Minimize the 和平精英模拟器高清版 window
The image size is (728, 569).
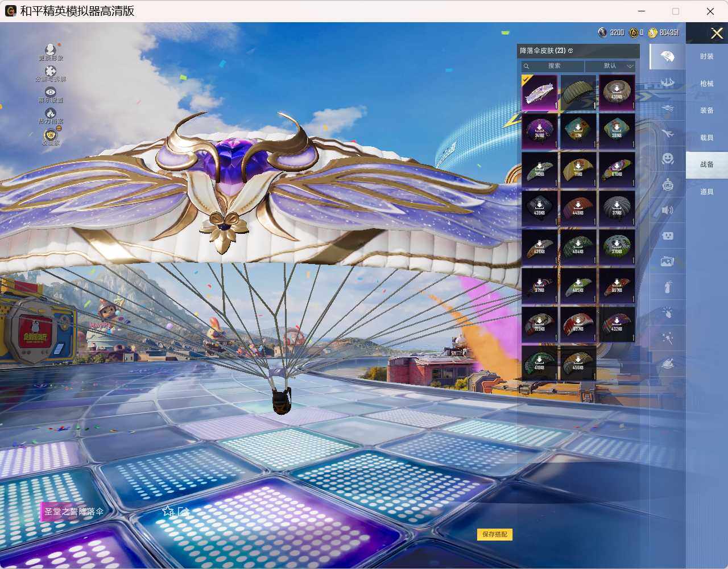(642, 11)
